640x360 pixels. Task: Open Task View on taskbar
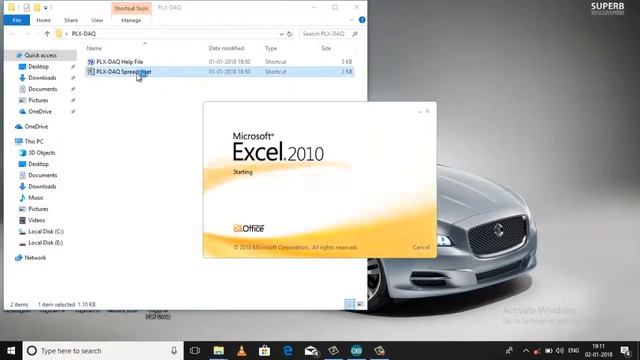click(195, 351)
